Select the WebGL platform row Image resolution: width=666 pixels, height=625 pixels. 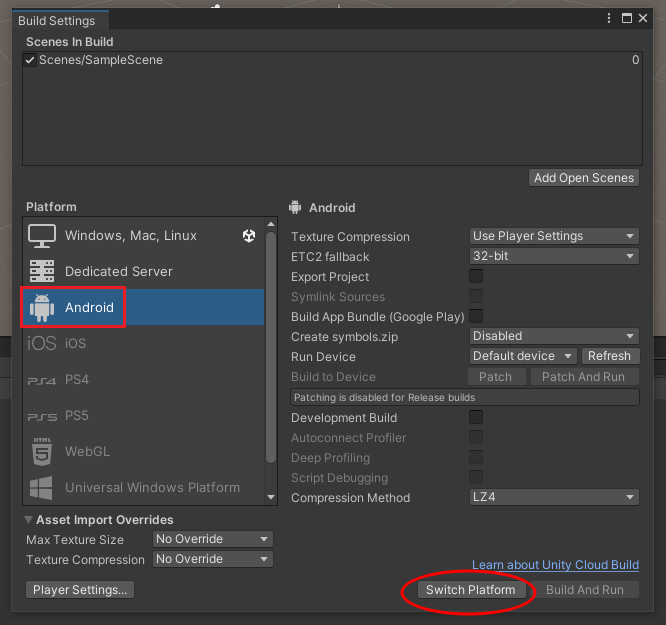click(144, 451)
